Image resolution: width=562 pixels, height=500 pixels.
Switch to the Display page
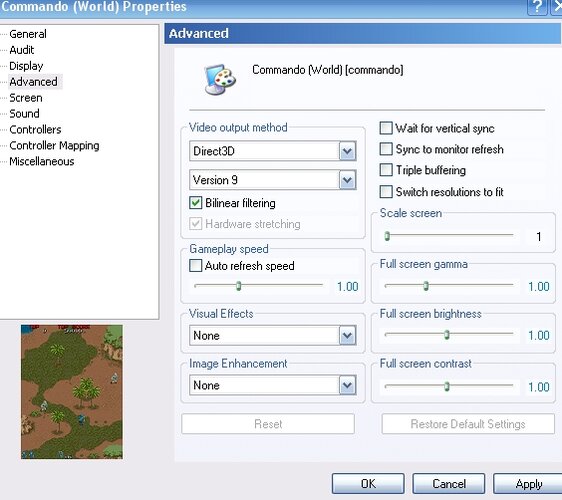tap(26, 66)
